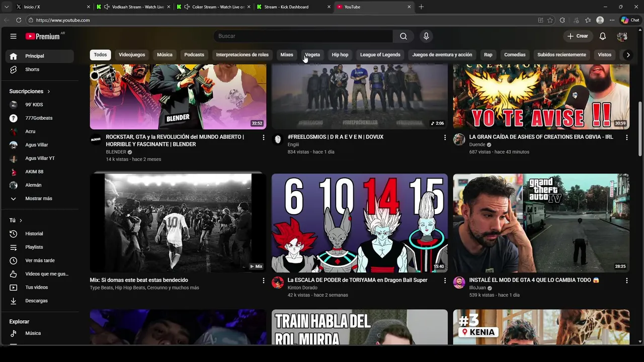Open Videos que me gustan
The height and width of the screenshot is (362, 644).
(x=39, y=274)
